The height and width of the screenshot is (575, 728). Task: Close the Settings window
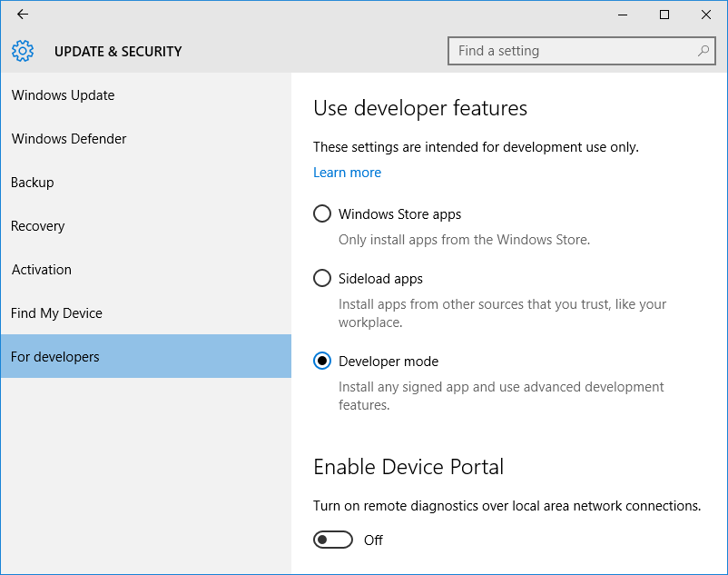(x=706, y=15)
